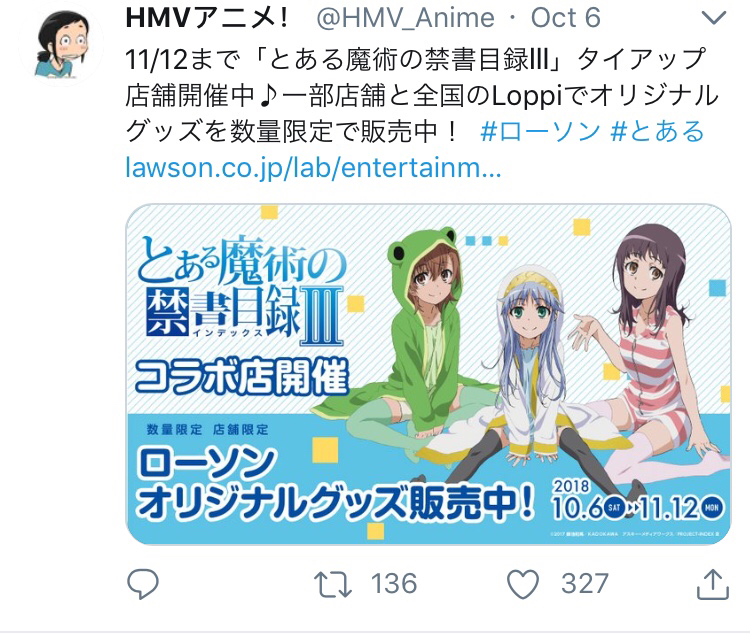Image resolution: width=750 pixels, height=643 pixels.
Task: Open HMV Anime profile avatar
Action: pos(62,44)
